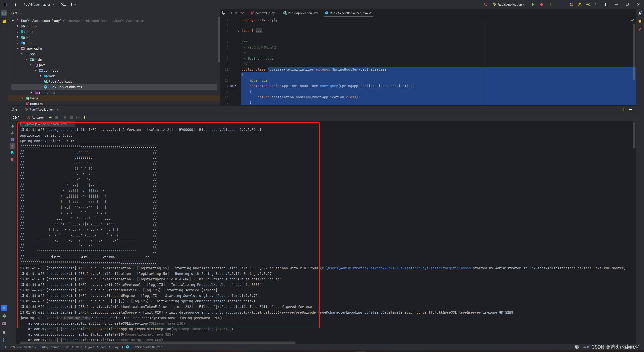Stop the running RuoYiApplication process

tap(57, 117)
